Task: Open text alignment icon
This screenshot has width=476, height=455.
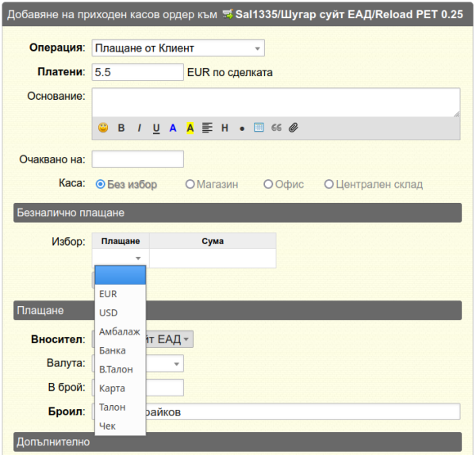Action: point(207,128)
